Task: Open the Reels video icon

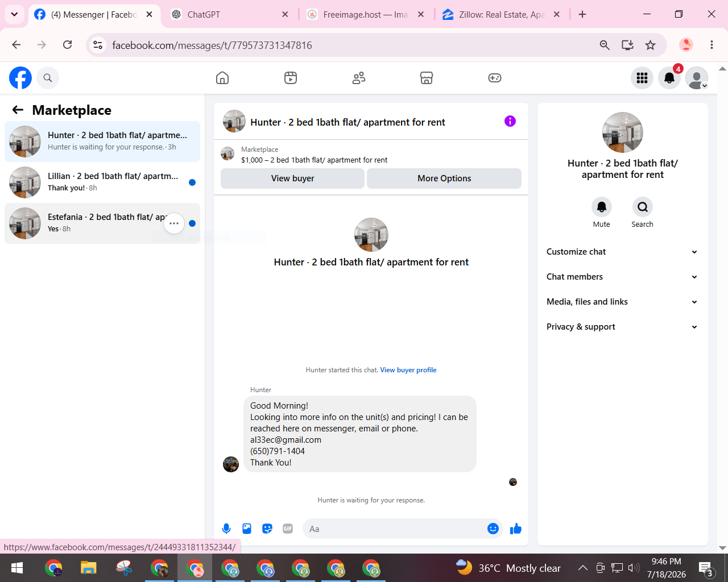Action: 291,78
